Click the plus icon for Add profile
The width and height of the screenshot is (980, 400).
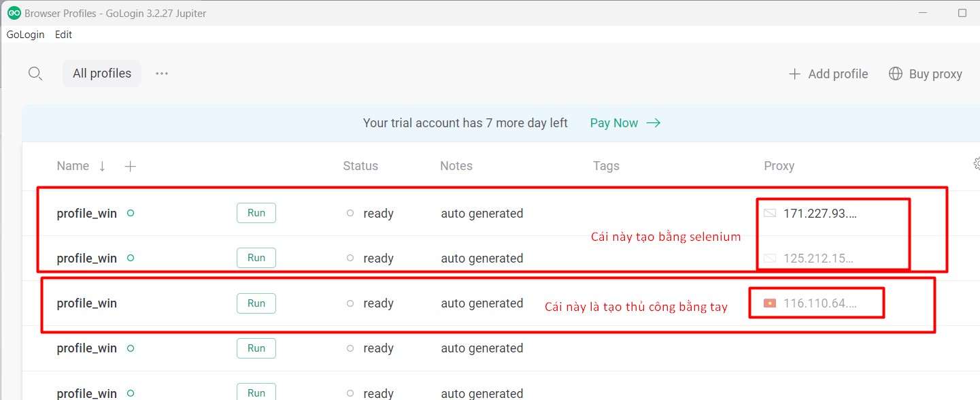tap(794, 74)
